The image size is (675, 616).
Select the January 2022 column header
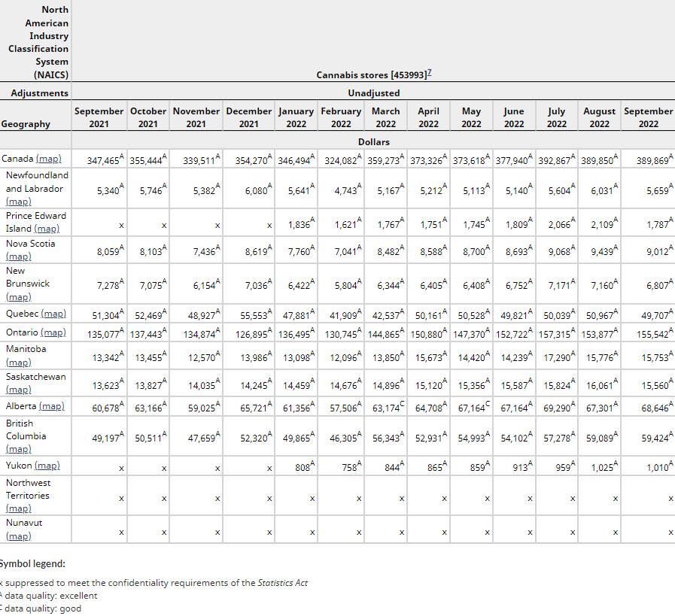(x=296, y=117)
